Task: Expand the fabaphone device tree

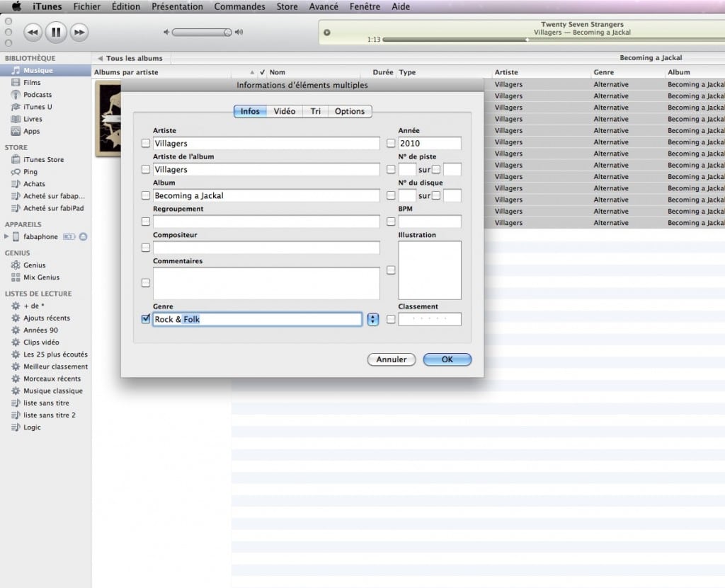Action: (x=6, y=236)
